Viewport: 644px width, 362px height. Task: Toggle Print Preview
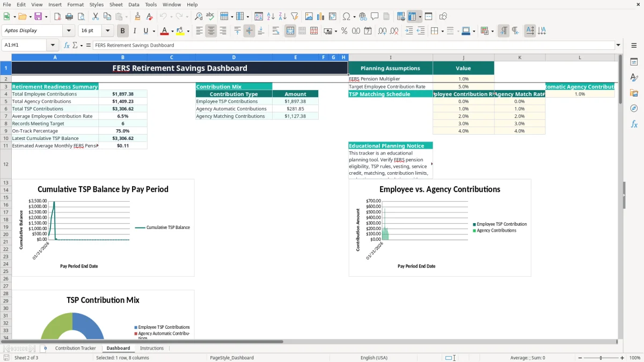tap(81, 17)
